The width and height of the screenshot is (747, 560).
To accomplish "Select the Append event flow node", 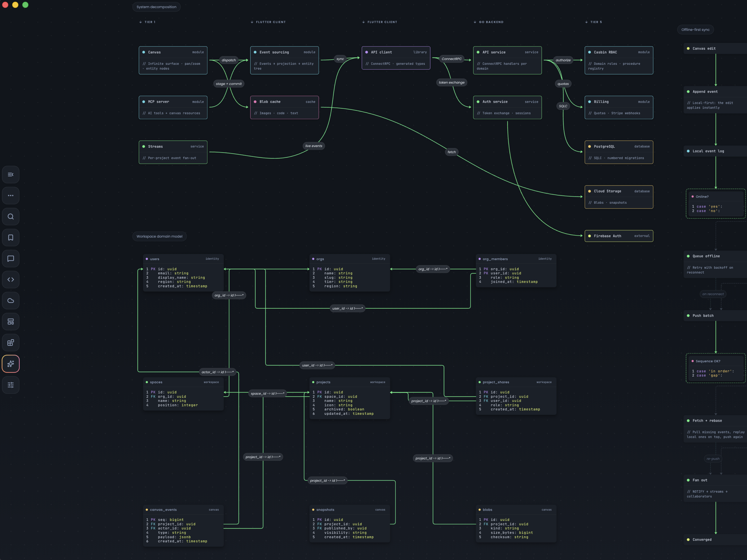I will coord(715,100).
